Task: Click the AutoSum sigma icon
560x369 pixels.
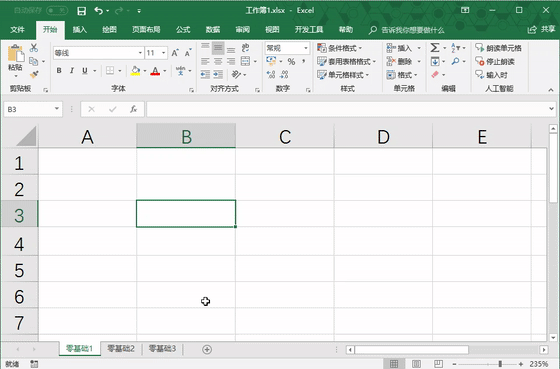Action: pyautogui.click(x=435, y=48)
